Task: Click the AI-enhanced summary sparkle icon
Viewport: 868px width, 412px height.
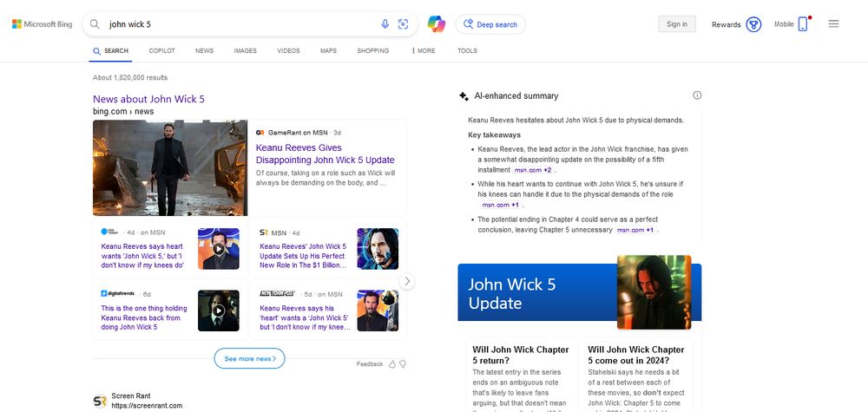Action: tap(464, 95)
